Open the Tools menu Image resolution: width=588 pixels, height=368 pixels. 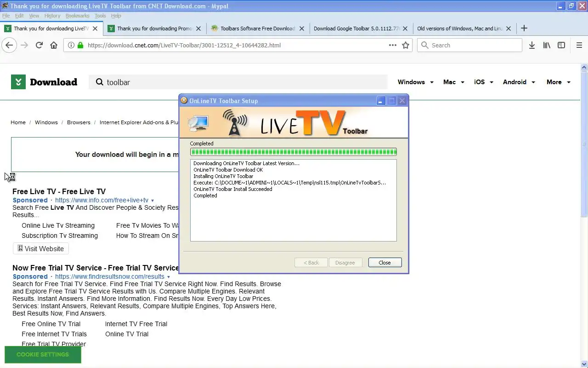(x=100, y=16)
